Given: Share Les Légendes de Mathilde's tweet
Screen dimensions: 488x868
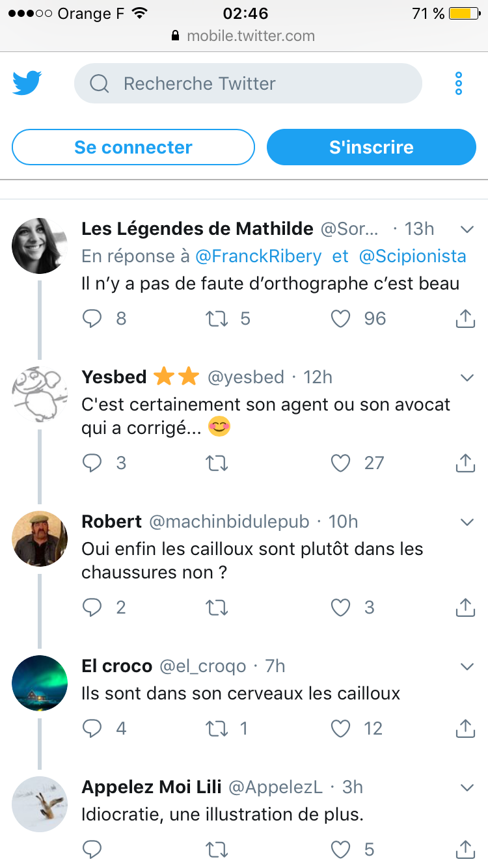Looking at the screenshot, I should point(465,318).
